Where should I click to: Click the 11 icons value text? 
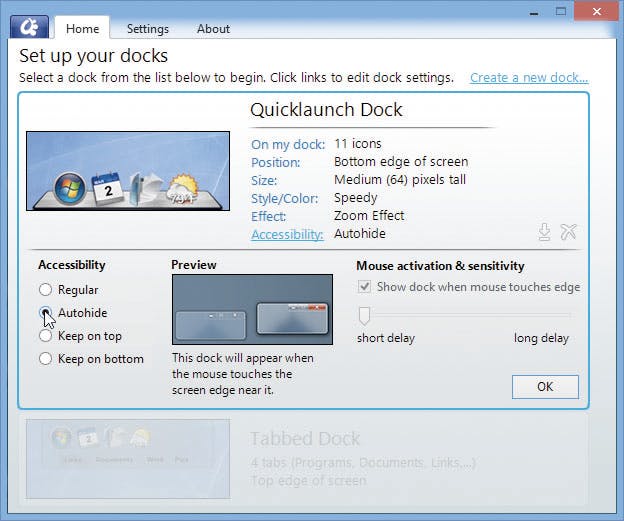click(x=358, y=144)
